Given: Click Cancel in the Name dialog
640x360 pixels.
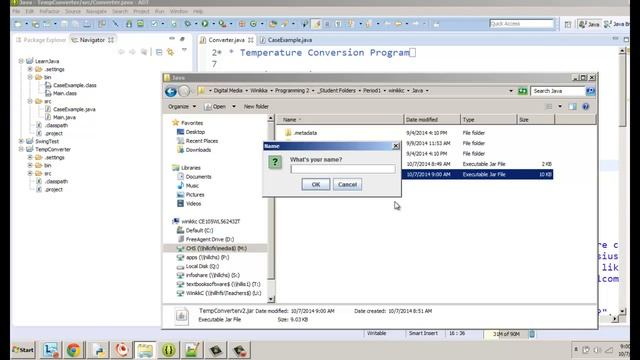Looking at the screenshot, I should pyautogui.click(x=347, y=184).
